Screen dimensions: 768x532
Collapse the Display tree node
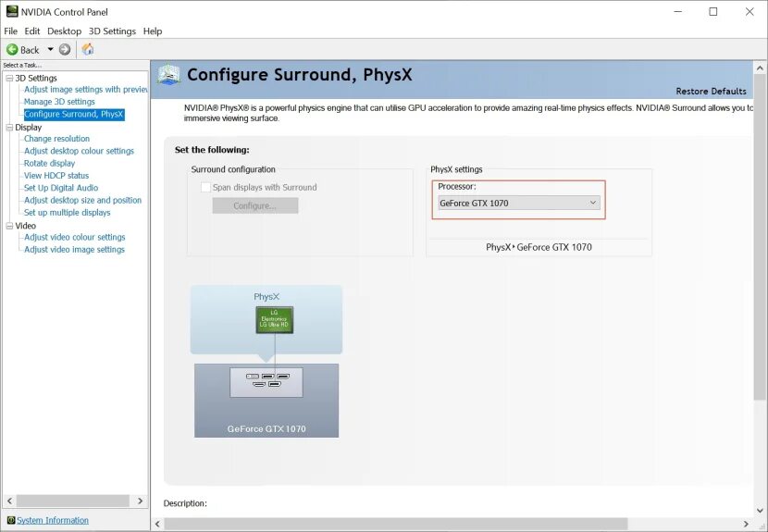(x=9, y=128)
